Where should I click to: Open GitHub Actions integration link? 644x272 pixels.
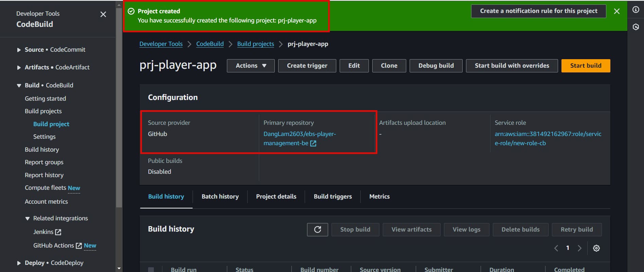click(x=53, y=245)
